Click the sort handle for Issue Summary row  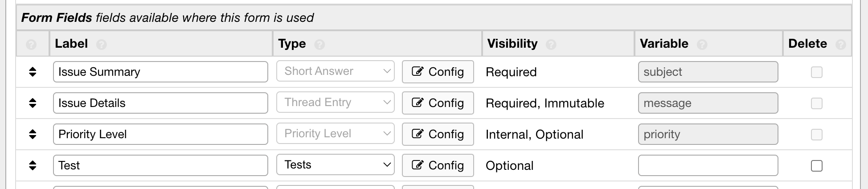(33, 72)
